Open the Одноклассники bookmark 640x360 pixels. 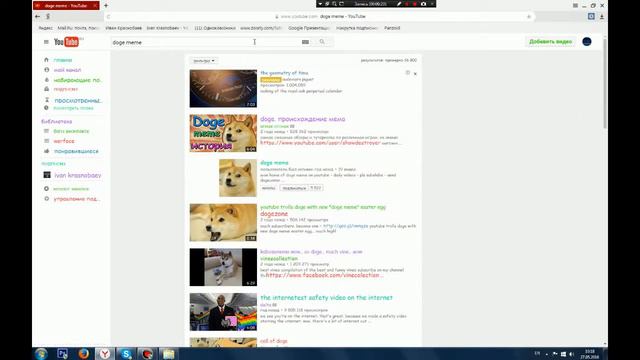tap(215, 28)
